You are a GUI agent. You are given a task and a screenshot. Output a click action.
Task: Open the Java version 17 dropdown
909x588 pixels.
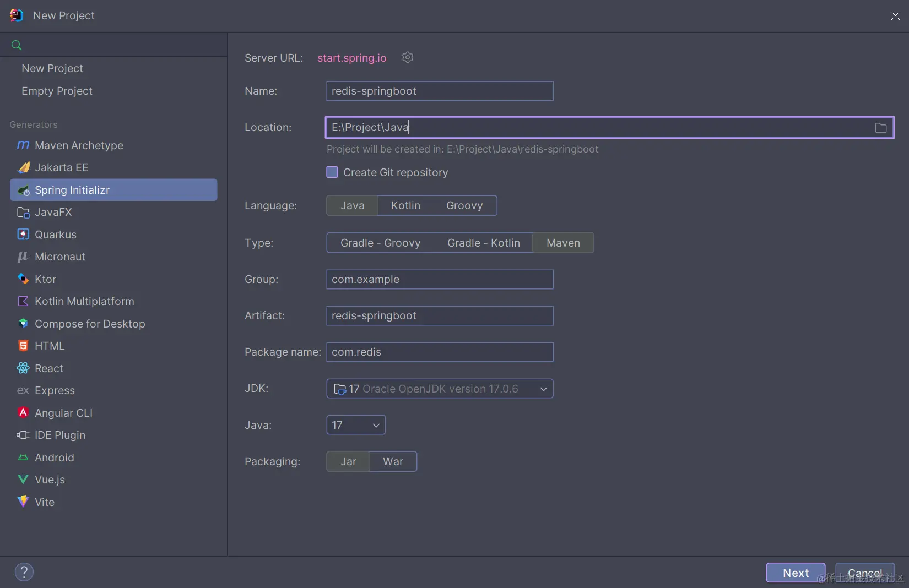pos(356,425)
